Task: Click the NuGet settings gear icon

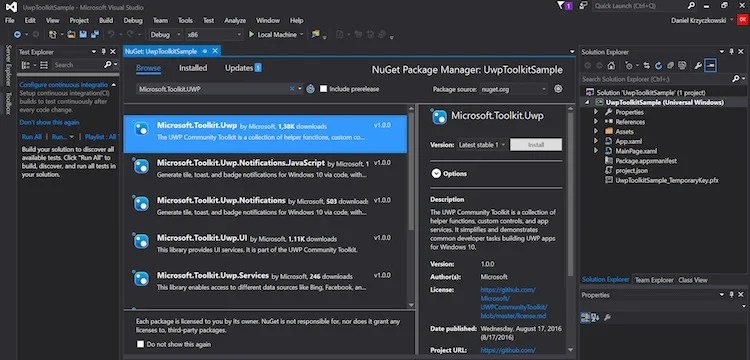Action: (x=558, y=89)
